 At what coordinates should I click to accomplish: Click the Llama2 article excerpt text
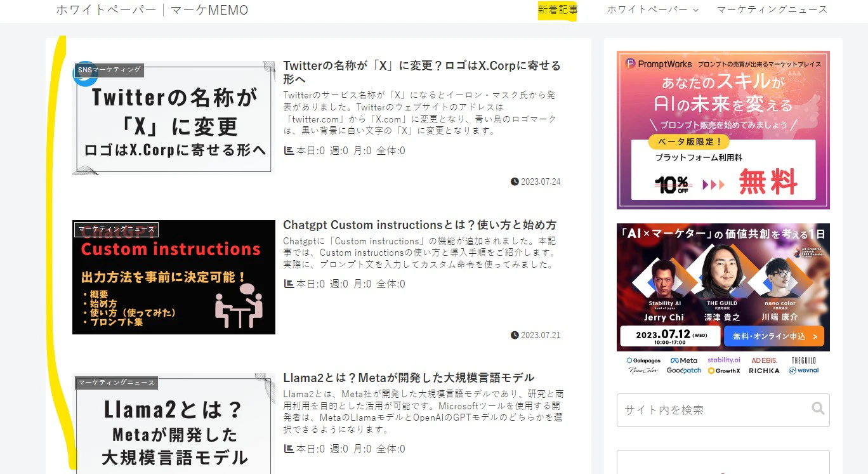click(x=423, y=412)
